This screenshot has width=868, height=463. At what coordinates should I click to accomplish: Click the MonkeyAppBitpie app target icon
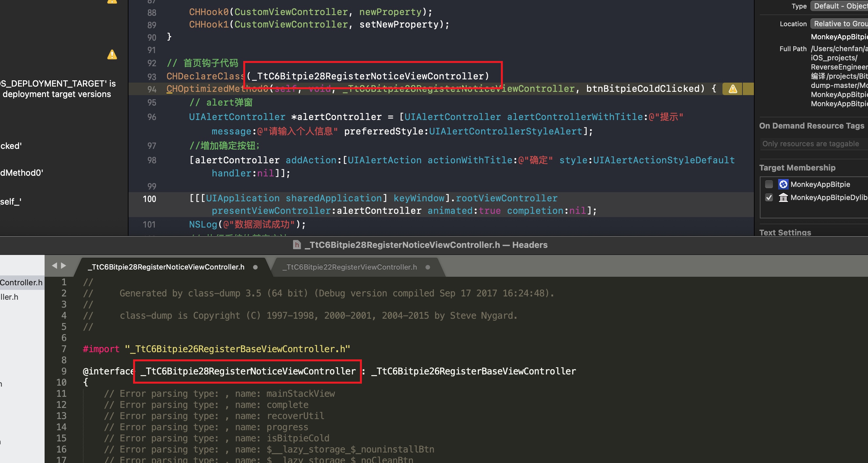[x=783, y=184]
